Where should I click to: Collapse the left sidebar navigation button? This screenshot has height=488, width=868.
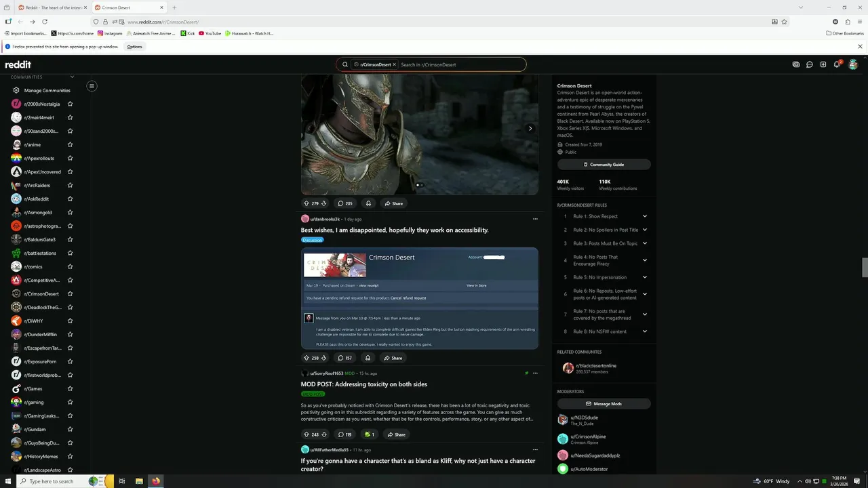coord(92,85)
